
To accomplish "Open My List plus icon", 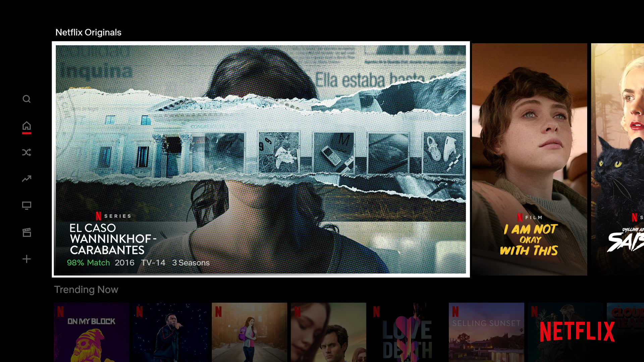I will (26, 259).
